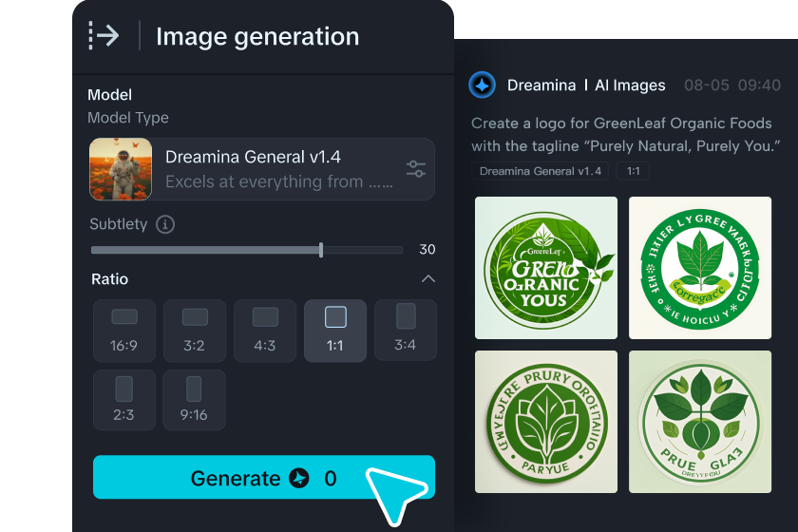Click the Dreamina General v1.4 tag under prompt
Image resolution: width=798 pixels, height=532 pixels.
[540, 171]
